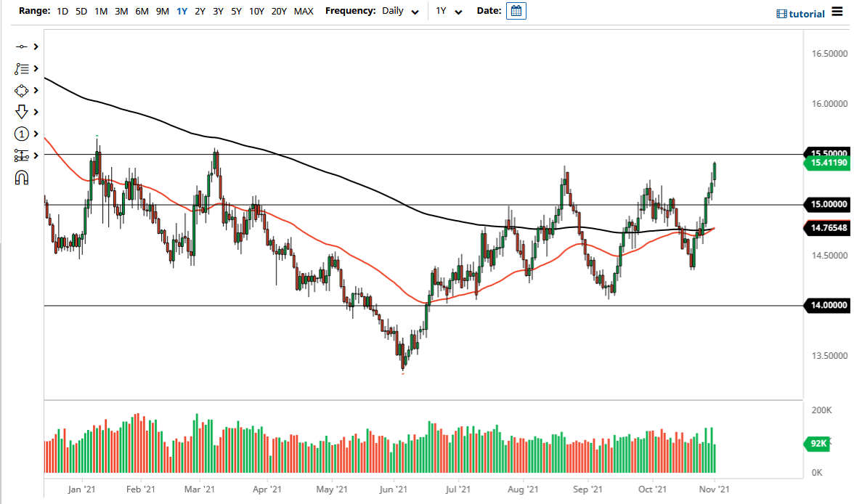Image resolution: width=854 pixels, height=504 pixels.
Task: Select the arrow annotation tool
Action: pyautogui.click(x=22, y=112)
